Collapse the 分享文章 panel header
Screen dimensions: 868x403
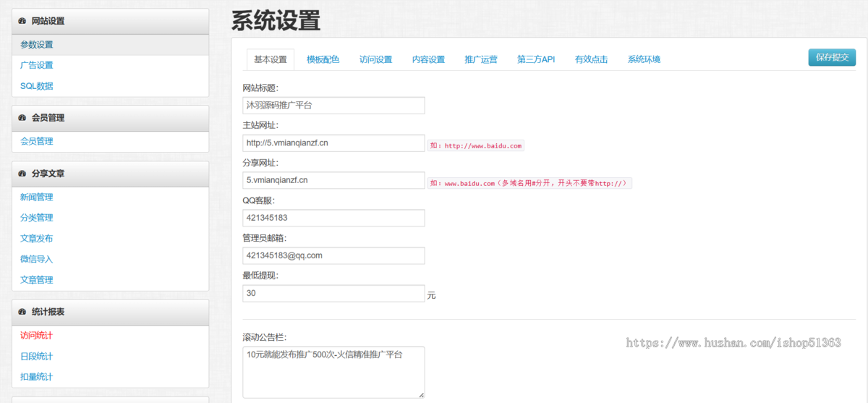click(110, 174)
